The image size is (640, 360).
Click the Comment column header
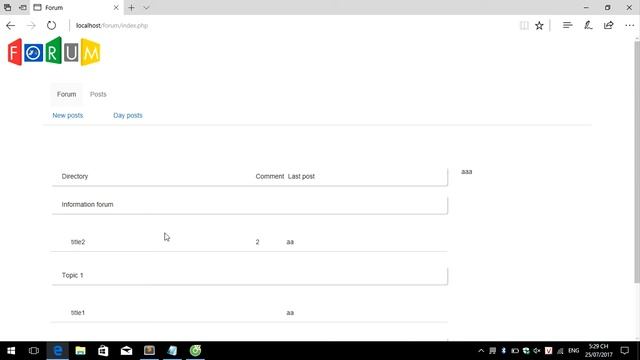[270, 176]
